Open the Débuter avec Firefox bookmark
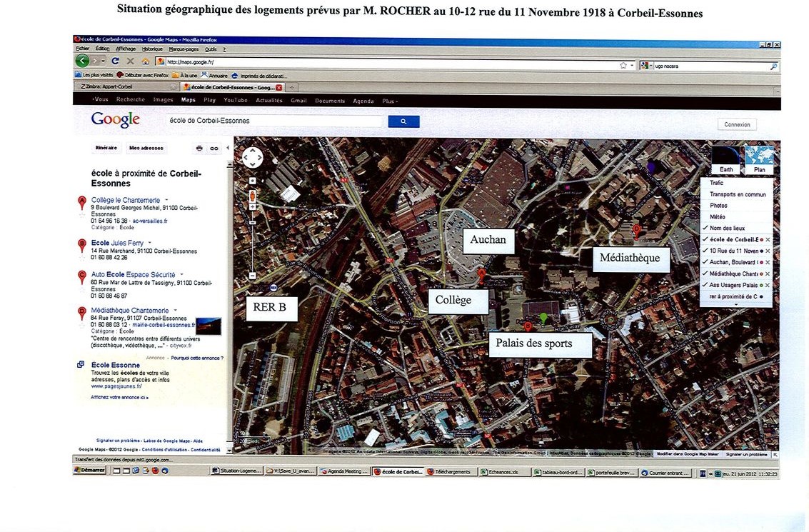809x532 pixels. pyautogui.click(x=142, y=75)
